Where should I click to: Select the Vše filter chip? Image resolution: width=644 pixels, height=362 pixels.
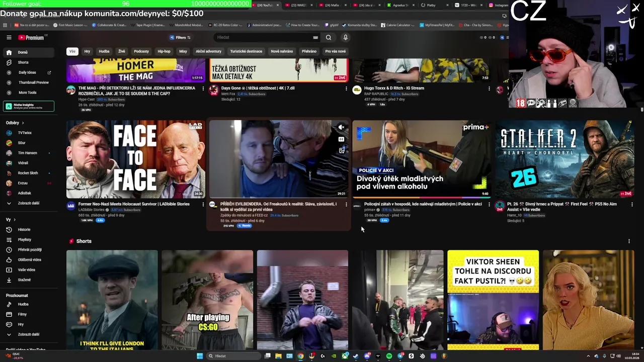tap(72, 51)
